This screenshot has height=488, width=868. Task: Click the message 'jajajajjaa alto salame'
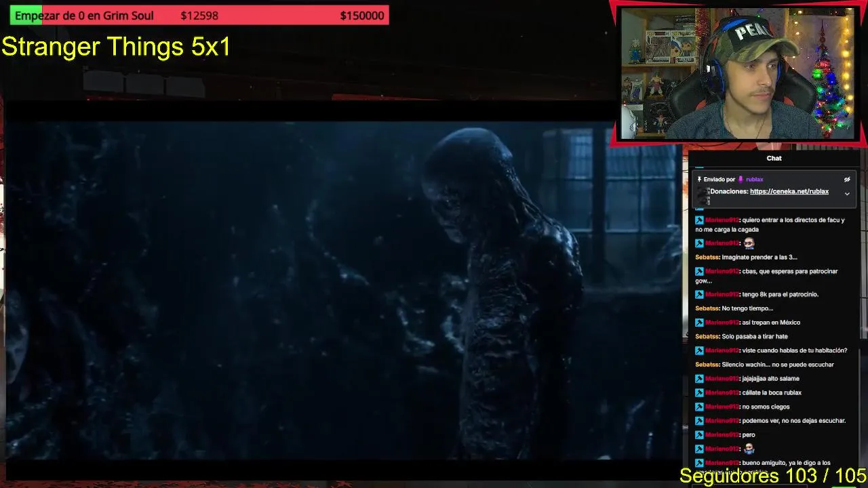point(771,379)
